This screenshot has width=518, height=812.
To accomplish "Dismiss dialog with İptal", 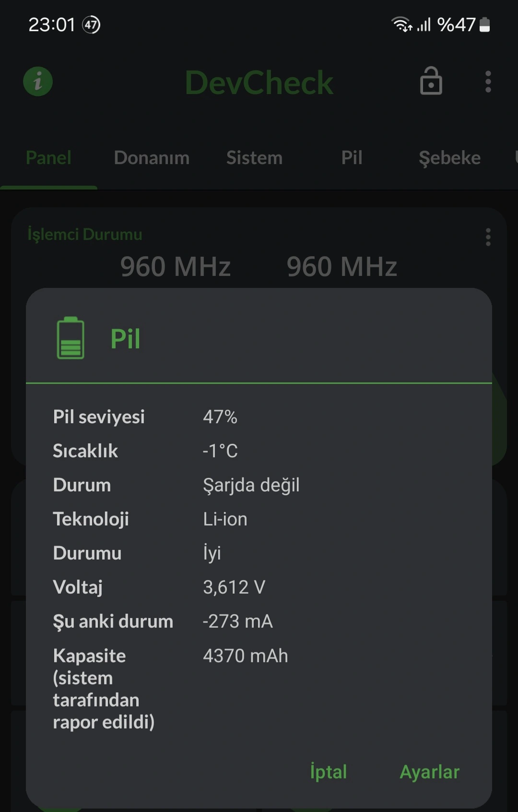I will point(329,772).
